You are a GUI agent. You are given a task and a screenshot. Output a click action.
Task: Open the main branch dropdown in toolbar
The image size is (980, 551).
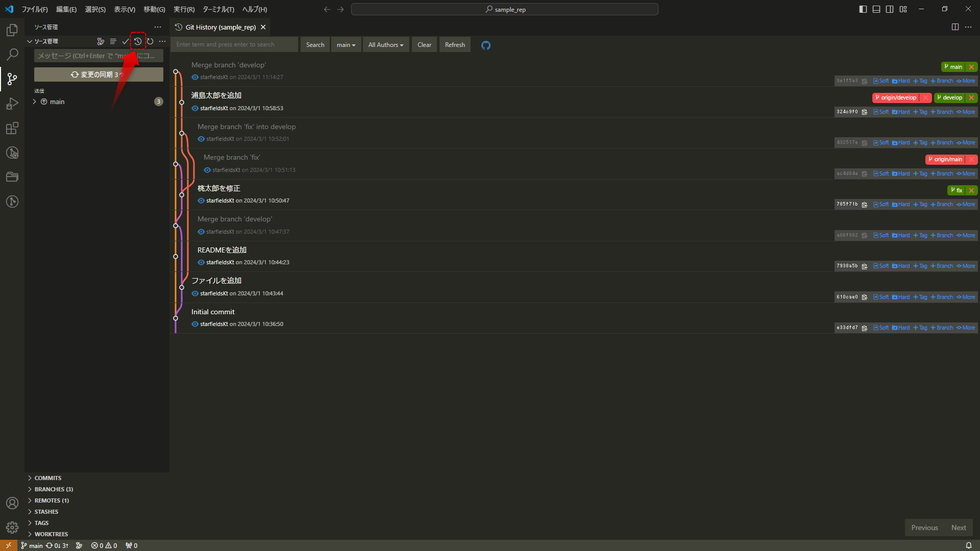click(346, 45)
